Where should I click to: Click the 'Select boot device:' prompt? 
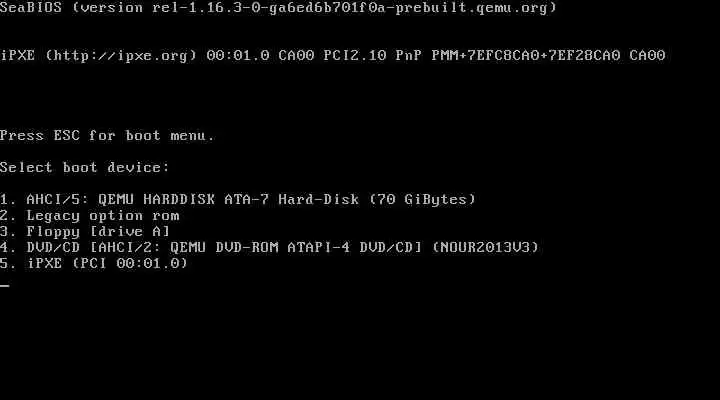(x=85, y=167)
